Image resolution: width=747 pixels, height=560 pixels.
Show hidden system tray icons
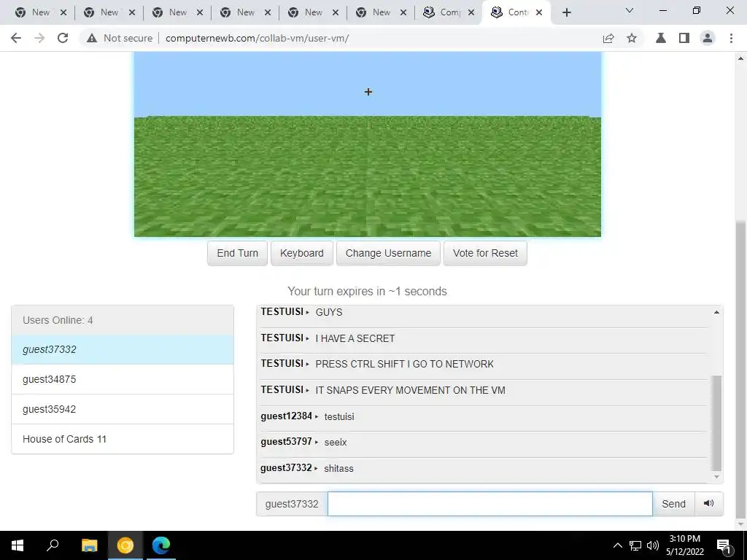point(617,545)
